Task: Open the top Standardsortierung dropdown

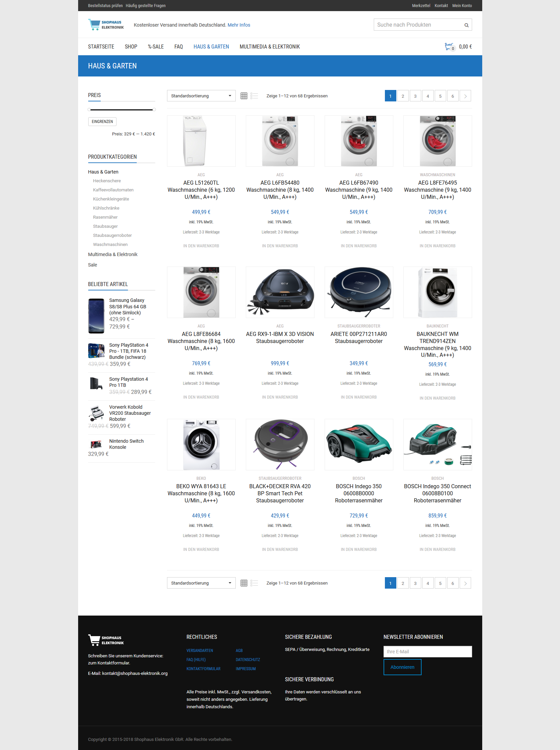Action: pos(201,96)
